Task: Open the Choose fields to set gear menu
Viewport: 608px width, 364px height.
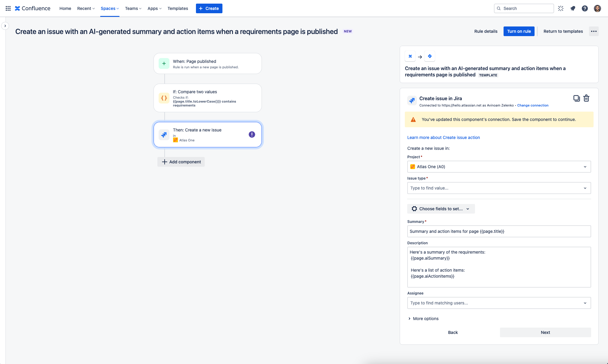Action: (x=441, y=209)
